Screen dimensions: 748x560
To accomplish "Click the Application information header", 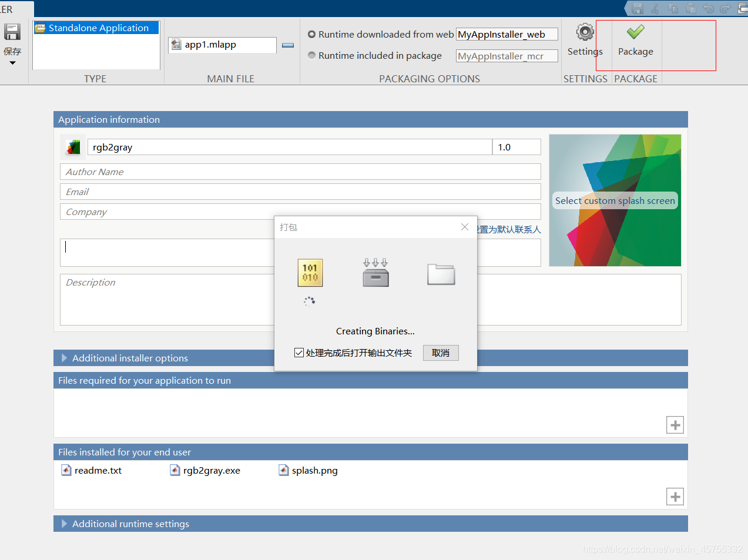I will pos(370,119).
